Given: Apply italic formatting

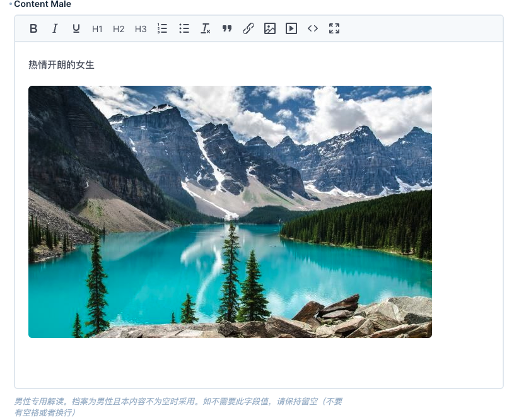Looking at the screenshot, I should click(x=55, y=28).
